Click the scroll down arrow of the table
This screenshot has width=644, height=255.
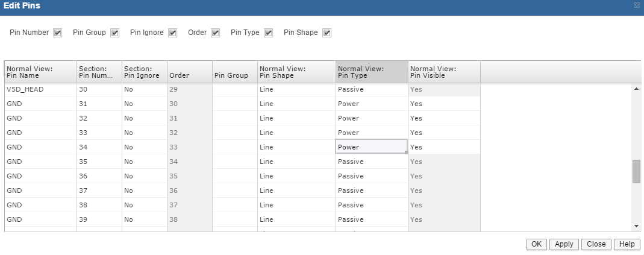[x=636, y=226]
